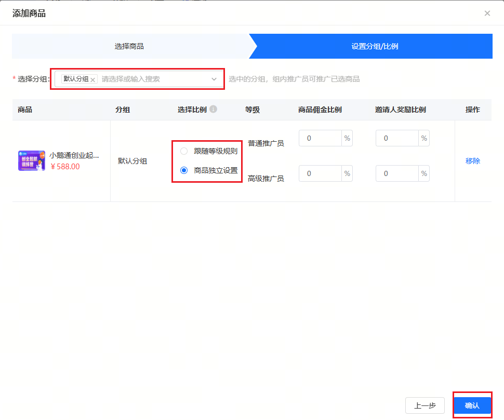Click the 等级 column header
This screenshot has height=420, width=504.
point(253,110)
